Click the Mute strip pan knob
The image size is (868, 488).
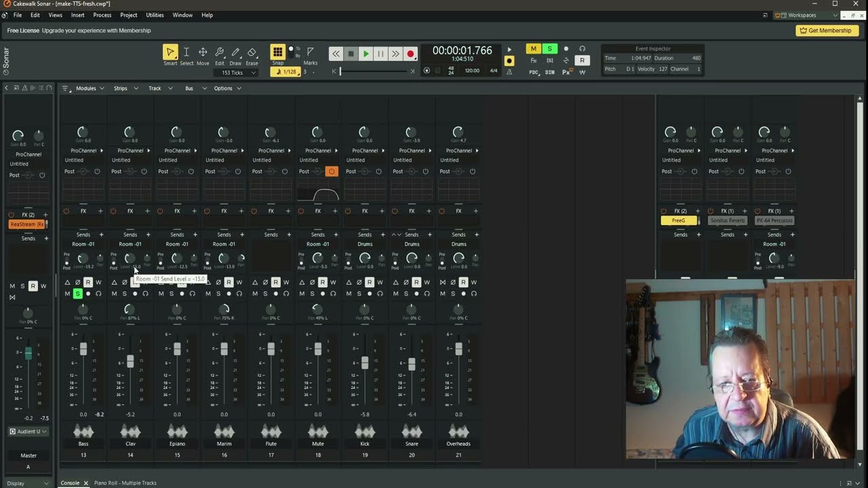pos(317,309)
